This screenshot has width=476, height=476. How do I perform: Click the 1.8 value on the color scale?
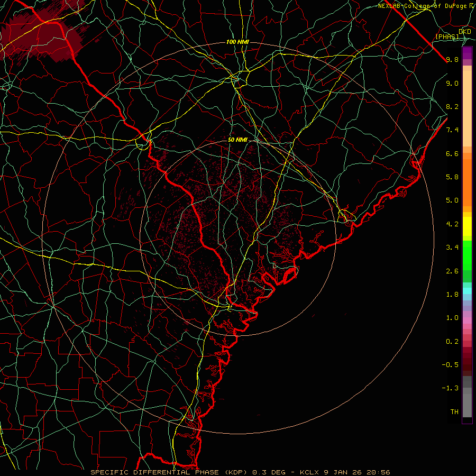tap(452, 295)
